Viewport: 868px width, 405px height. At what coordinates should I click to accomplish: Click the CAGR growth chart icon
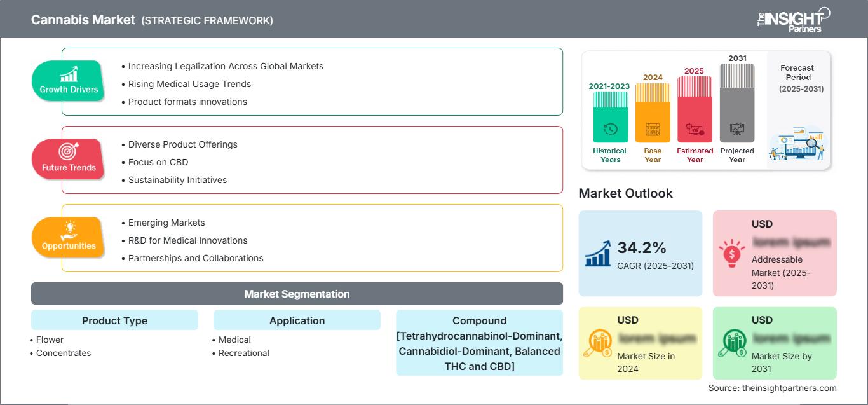pos(598,253)
